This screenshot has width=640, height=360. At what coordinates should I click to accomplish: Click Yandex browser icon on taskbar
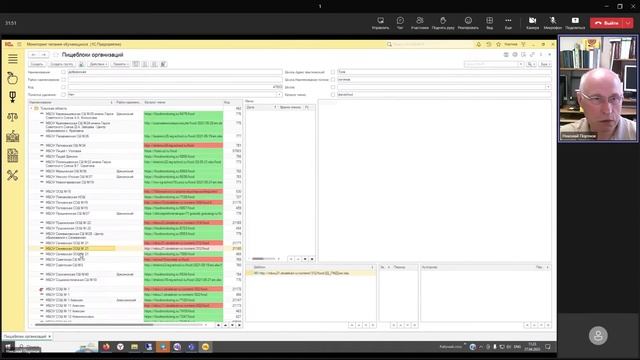120,347
